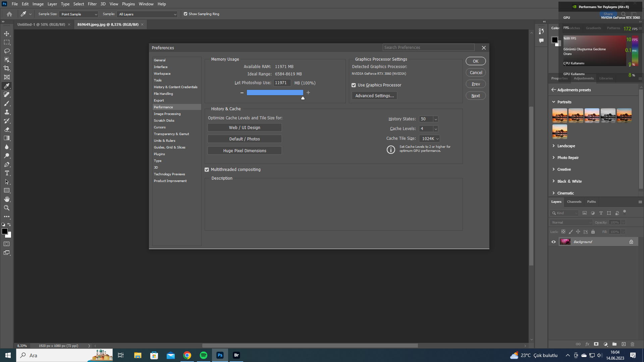Click the Clone Stamp tool
This screenshot has height=362, width=644.
point(7,112)
